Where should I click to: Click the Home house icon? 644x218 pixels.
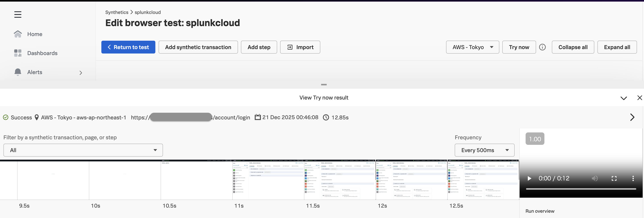pyautogui.click(x=18, y=34)
